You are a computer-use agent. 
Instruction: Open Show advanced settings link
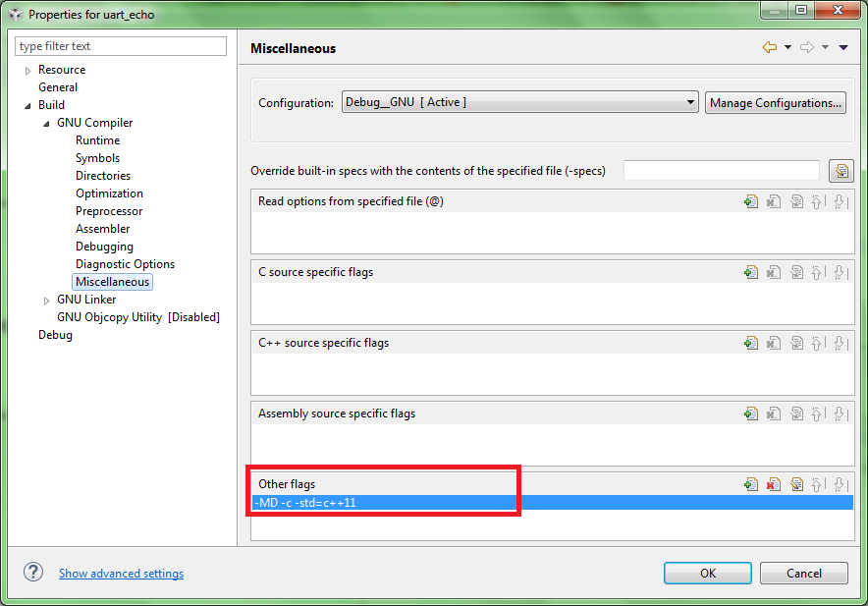121,574
